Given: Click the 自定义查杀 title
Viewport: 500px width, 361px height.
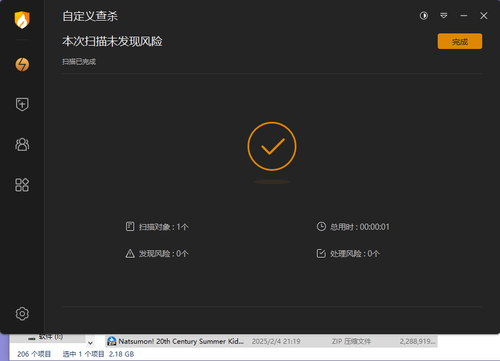Looking at the screenshot, I should (90, 16).
